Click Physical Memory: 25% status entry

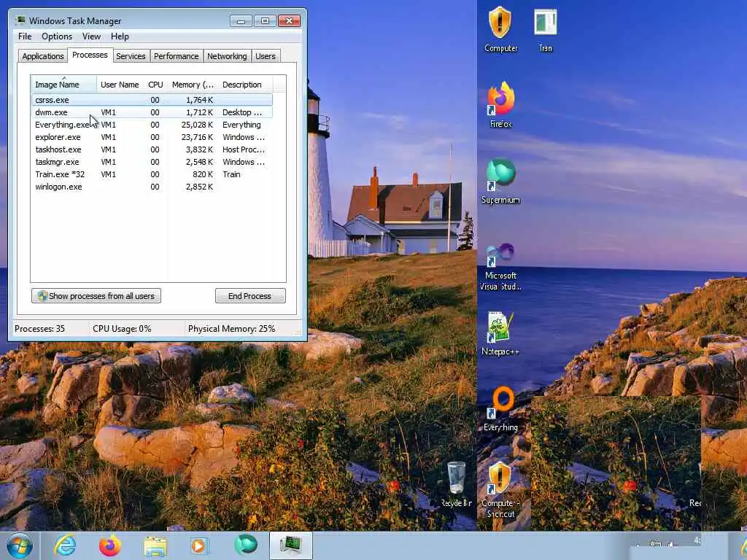click(x=231, y=329)
